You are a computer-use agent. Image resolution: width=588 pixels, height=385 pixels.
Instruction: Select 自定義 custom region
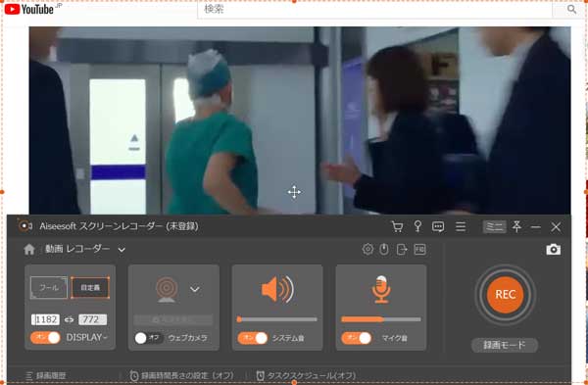[x=90, y=288]
